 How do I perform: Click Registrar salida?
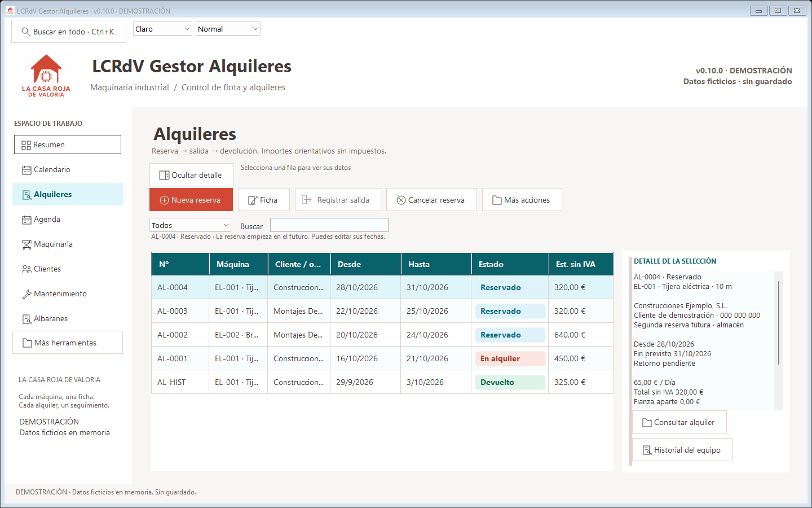(x=338, y=200)
